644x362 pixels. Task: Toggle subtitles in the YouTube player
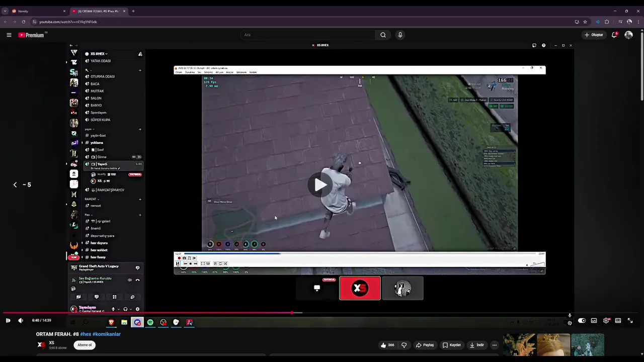594,320
